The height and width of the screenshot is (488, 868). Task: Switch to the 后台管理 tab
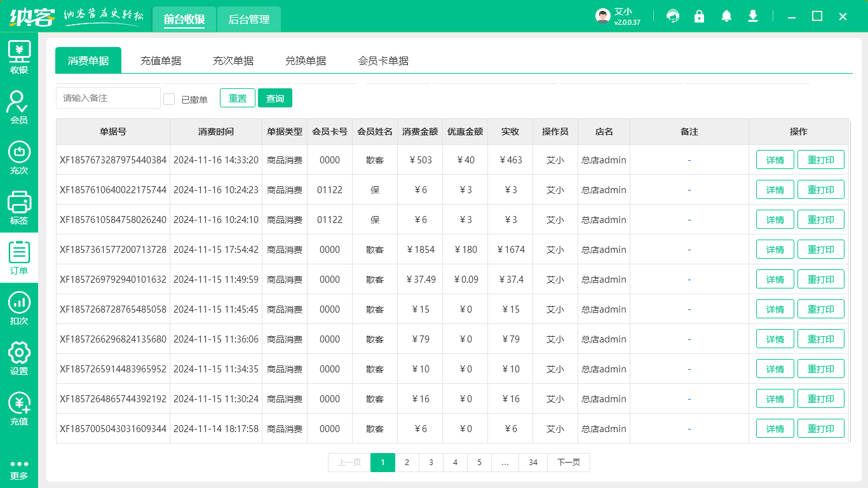(249, 19)
